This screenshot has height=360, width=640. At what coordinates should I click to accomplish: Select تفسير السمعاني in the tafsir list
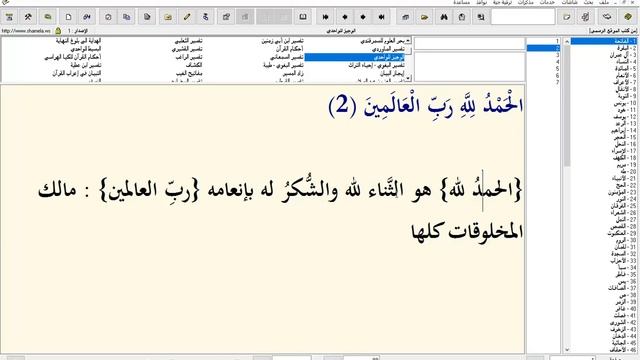click(287, 58)
